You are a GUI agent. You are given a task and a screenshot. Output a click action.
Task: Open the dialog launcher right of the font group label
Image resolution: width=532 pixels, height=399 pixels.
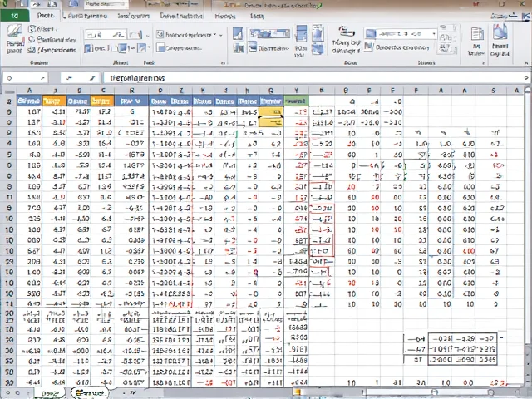click(x=223, y=63)
